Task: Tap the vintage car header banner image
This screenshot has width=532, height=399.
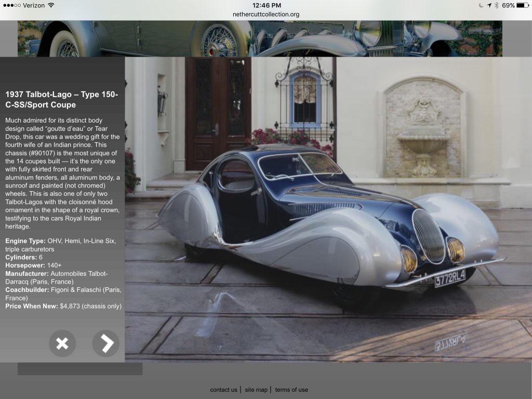Action: tap(260, 38)
